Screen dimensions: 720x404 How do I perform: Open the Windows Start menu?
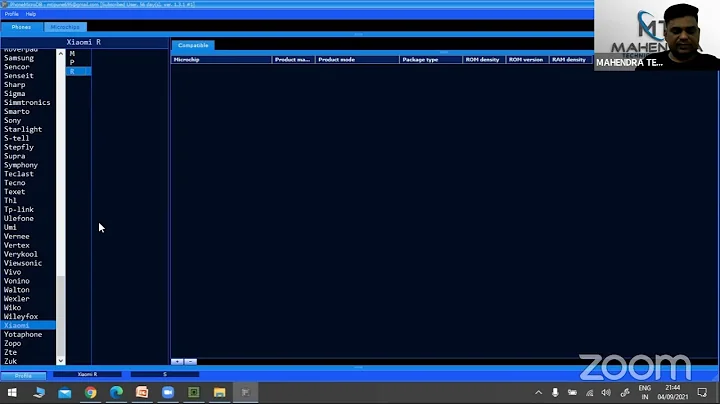(12, 393)
